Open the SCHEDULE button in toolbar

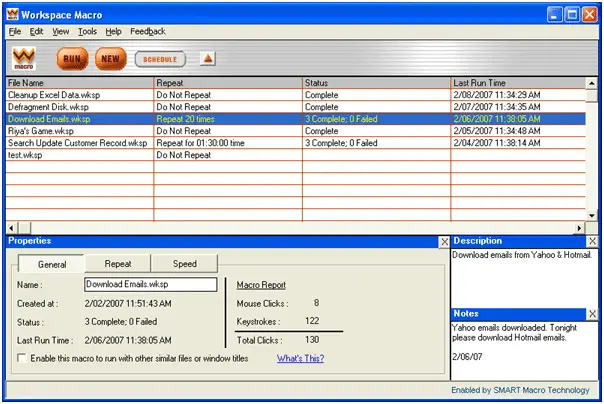(160, 59)
